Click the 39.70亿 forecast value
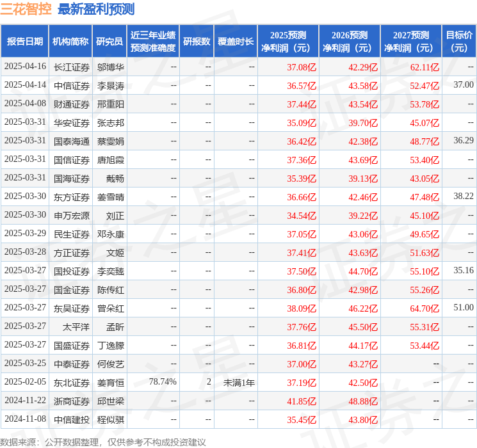Viewport: 477px width, 448px height. 363,123
